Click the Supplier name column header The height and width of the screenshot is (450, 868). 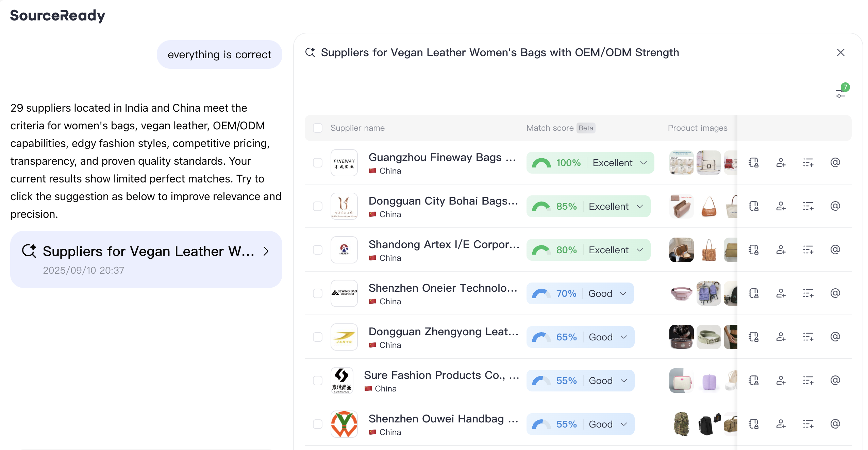357,128
